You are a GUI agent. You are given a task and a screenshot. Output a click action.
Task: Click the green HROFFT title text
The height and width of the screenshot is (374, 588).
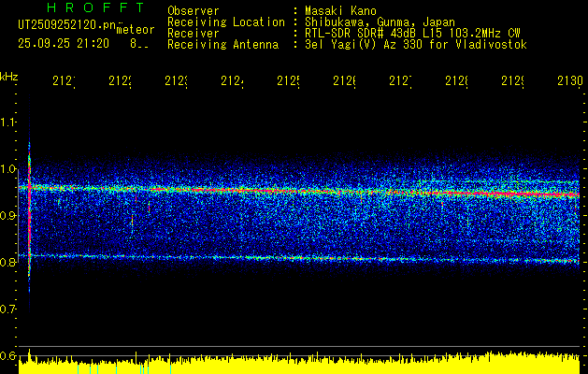[x=95, y=7]
